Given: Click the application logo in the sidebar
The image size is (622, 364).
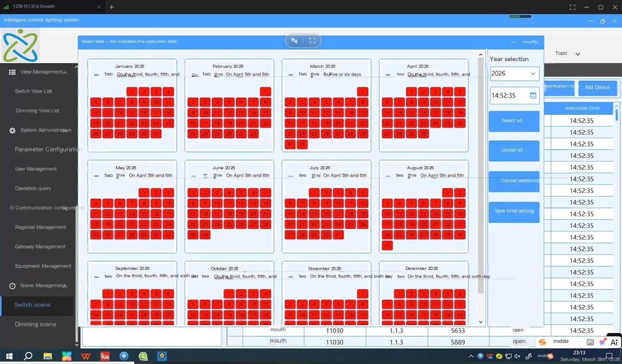Looking at the screenshot, I should 20,45.
